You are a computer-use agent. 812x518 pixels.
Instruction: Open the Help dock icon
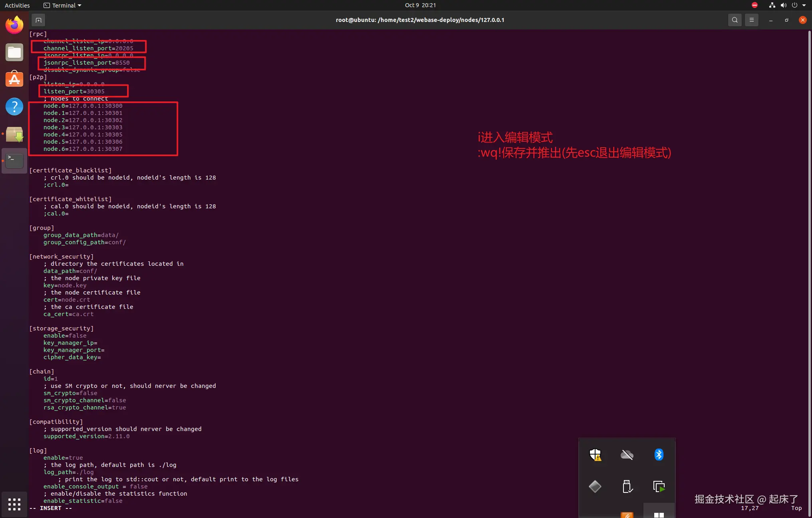click(x=14, y=107)
